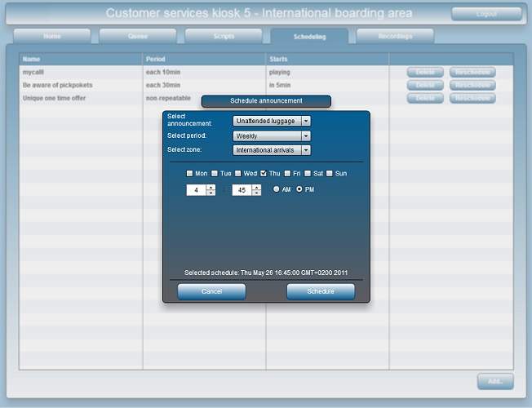
Task: Check the Wed day checkbox
Action: [x=238, y=173]
